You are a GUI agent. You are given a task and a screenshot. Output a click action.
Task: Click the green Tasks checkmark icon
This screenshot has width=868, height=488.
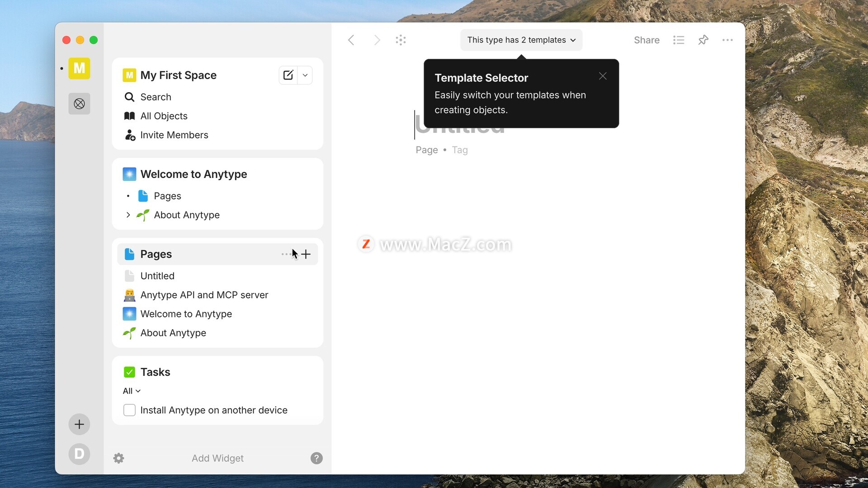tap(129, 372)
